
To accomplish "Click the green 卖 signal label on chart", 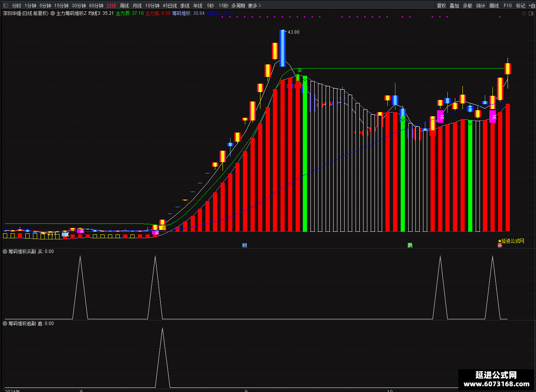I will (299, 70).
